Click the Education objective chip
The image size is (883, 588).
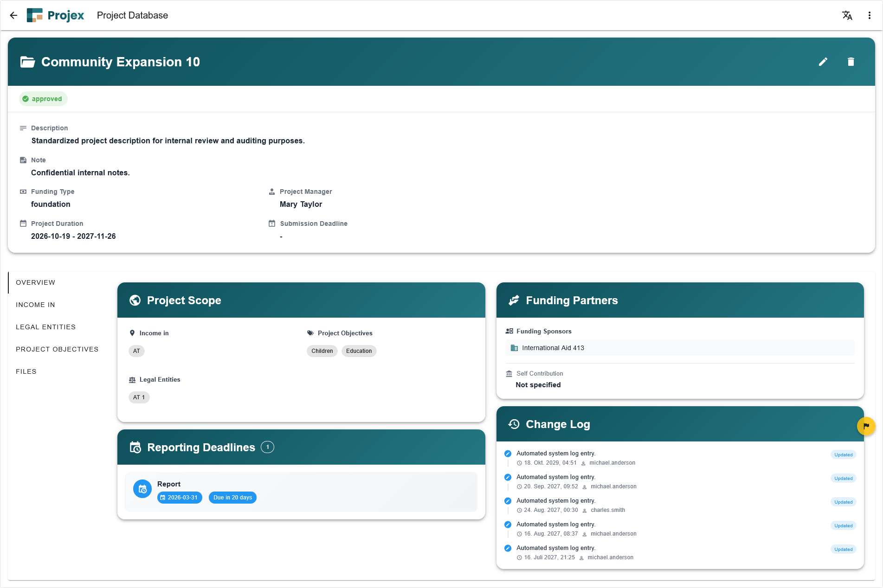click(x=359, y=351)
